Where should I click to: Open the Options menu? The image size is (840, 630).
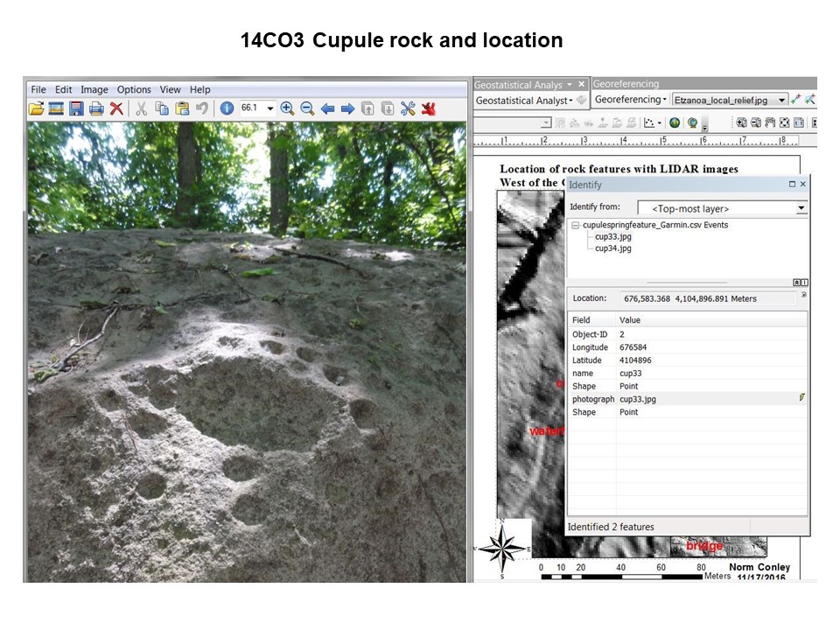tap(134, 89)
